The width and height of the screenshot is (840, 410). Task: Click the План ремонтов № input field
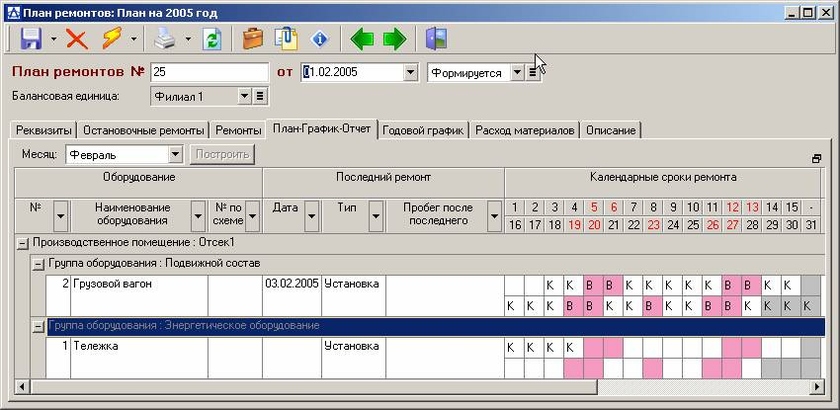tap(209, 73)
